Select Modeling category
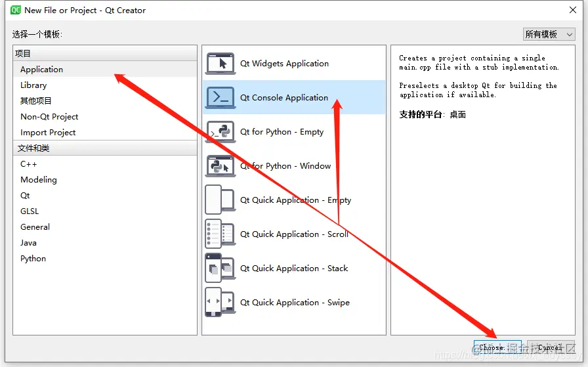588x367 pixels. tap(105, 180)
